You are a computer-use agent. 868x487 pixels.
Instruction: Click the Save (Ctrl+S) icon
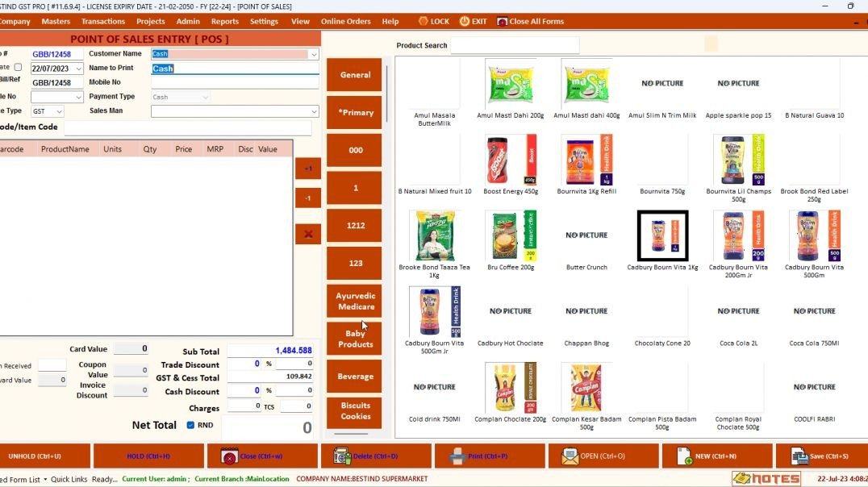(798, 456)
